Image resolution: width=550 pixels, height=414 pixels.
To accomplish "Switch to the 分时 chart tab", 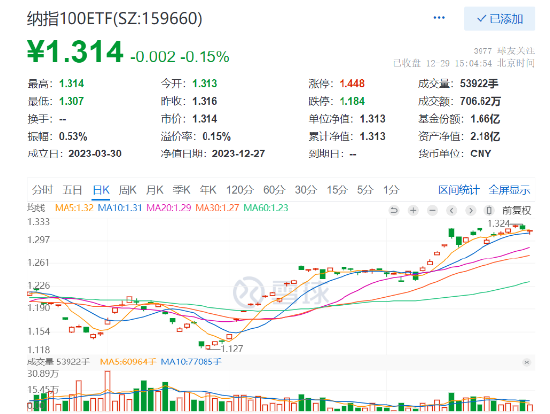I will pos(42,190).
